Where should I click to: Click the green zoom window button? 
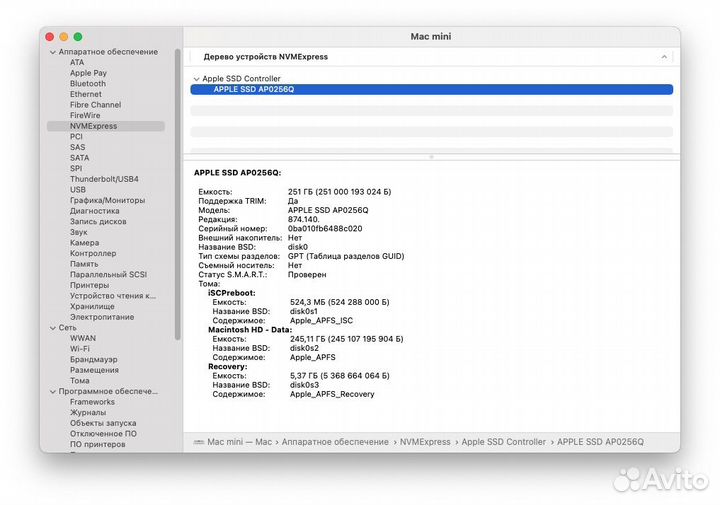78,37
